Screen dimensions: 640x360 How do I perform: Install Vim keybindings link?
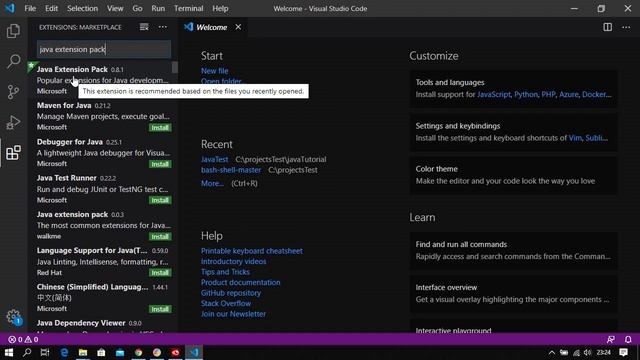tap(575, 138)
